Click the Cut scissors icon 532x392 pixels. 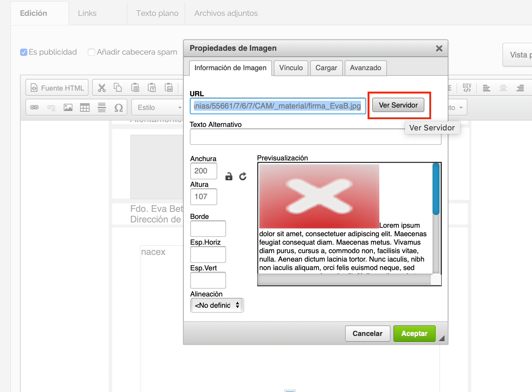point(102,88)
